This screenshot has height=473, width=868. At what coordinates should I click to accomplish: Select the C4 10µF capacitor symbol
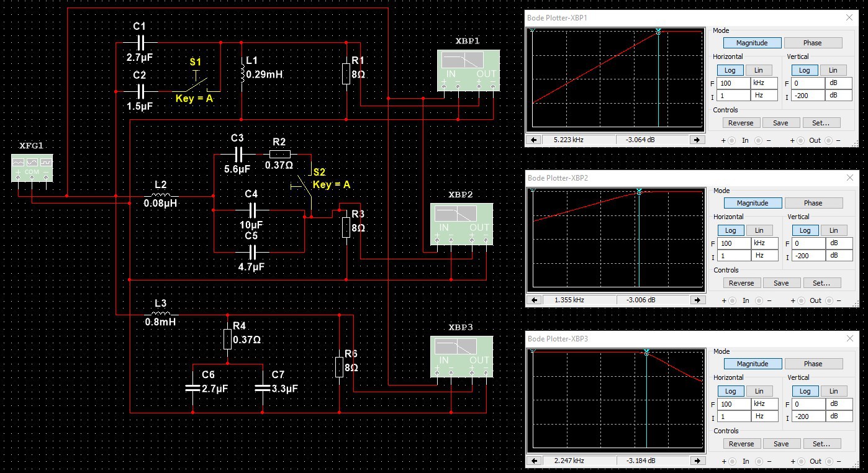pos(251,210)
